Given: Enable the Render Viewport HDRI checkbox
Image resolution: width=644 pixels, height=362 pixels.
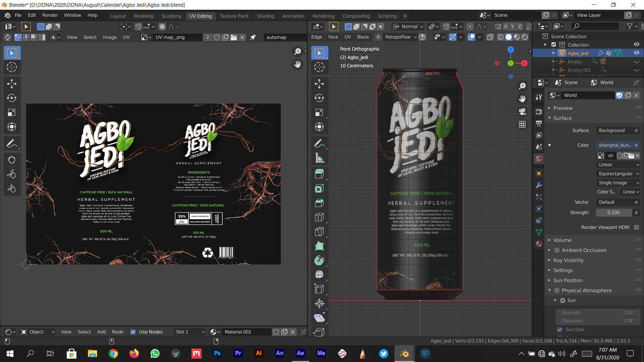Looking at the screenshot, I should coord(636,227).
